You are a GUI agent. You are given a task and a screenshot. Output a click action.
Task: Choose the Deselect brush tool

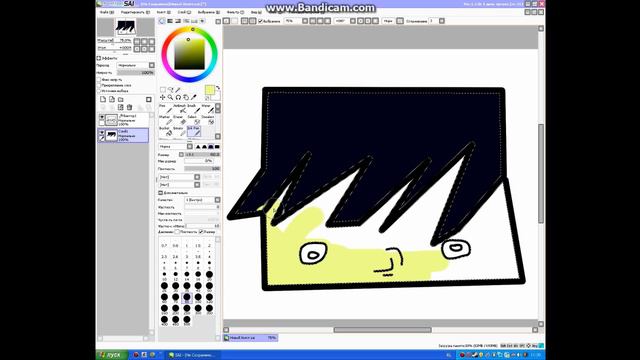(208, 120)
